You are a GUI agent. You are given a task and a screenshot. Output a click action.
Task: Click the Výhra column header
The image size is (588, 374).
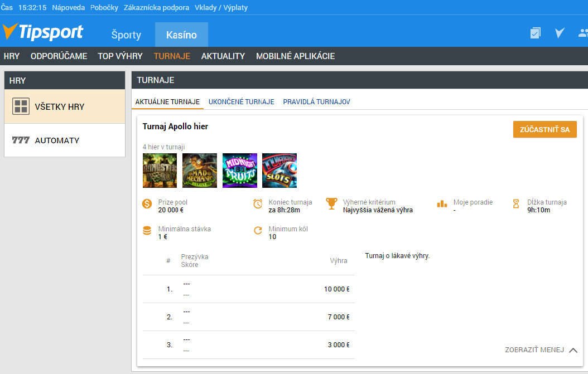(x=339, y=261)
